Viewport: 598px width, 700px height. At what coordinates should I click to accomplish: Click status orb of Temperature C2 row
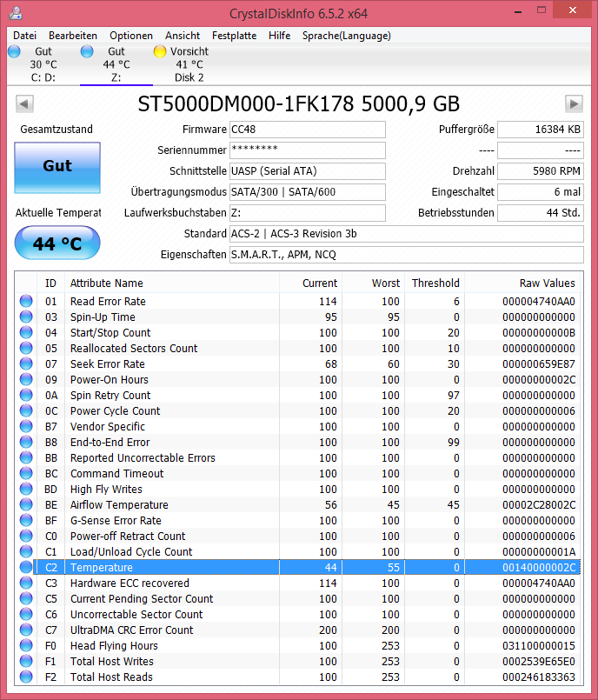point(26,567)
